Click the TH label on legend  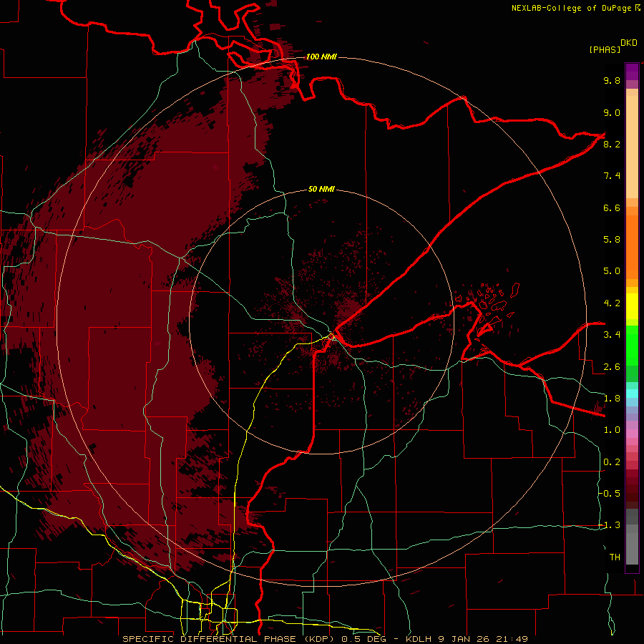coord(615,557)
